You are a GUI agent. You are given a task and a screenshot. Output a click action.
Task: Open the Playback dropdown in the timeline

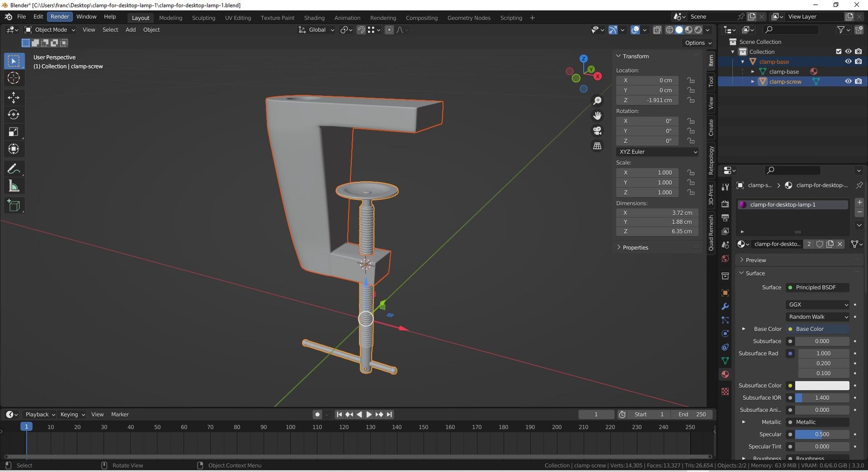[40, 415]
